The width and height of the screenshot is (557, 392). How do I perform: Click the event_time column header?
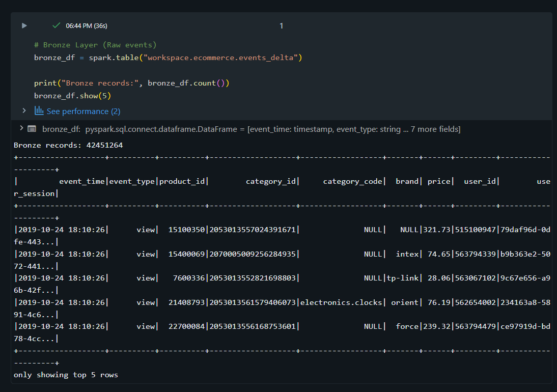coord(81,181)
